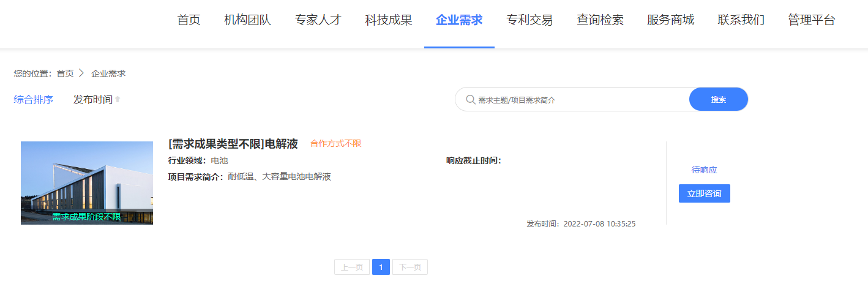Image resolution: width=868 pixels, height=303 pixels.
Task: Open the 电解液 requirement title link
Action: [x=233, y=144]
